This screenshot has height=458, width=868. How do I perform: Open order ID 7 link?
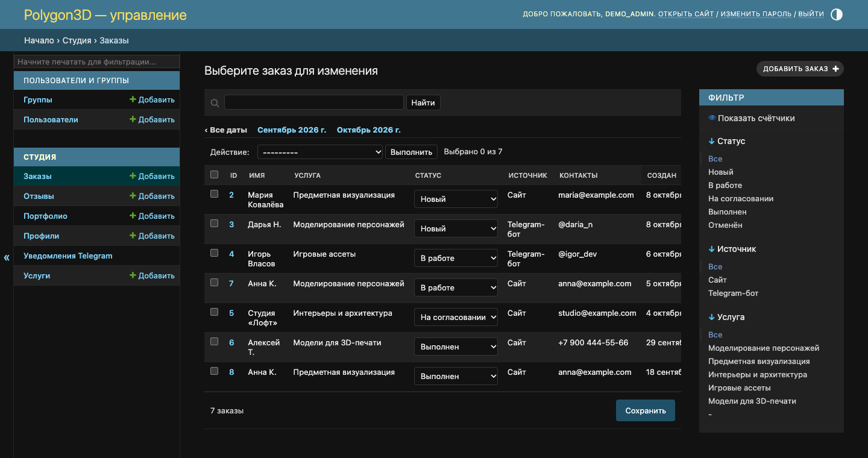231,284
